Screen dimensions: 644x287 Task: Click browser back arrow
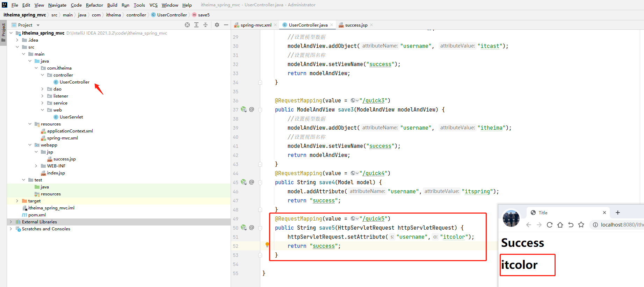529,225
